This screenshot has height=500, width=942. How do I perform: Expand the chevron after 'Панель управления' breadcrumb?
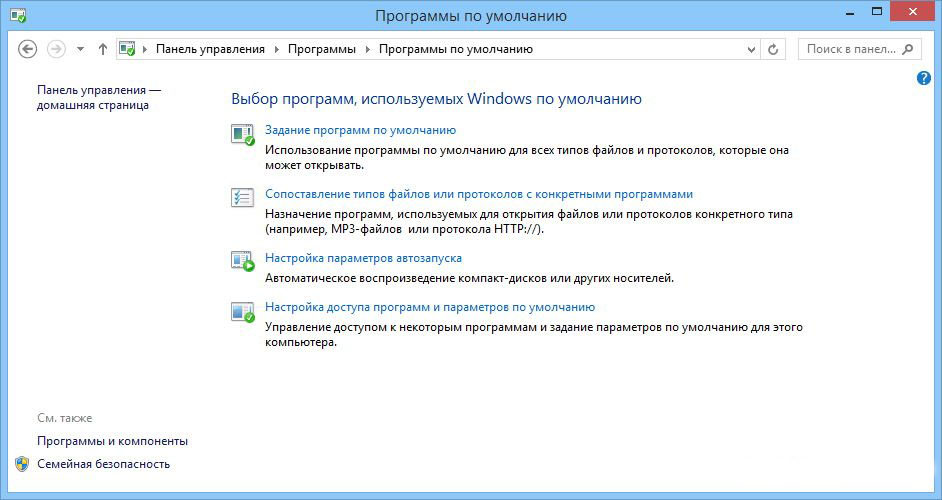276,49
